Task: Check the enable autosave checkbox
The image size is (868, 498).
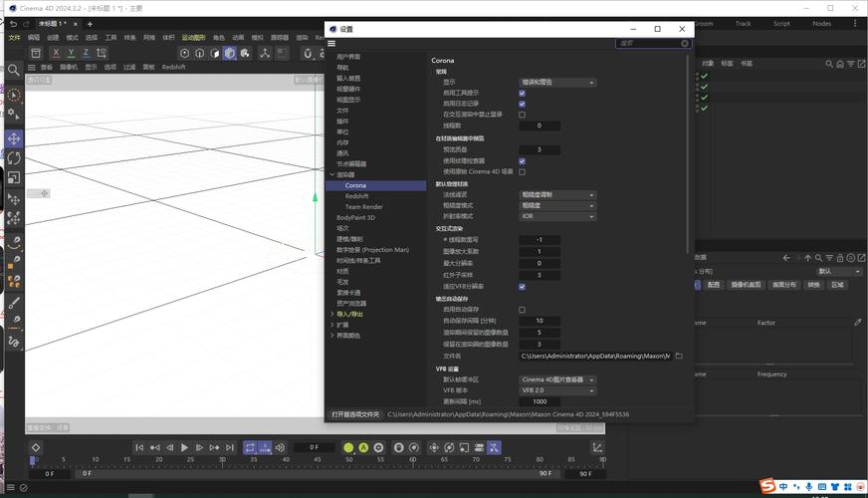Action: click(522, 310)
